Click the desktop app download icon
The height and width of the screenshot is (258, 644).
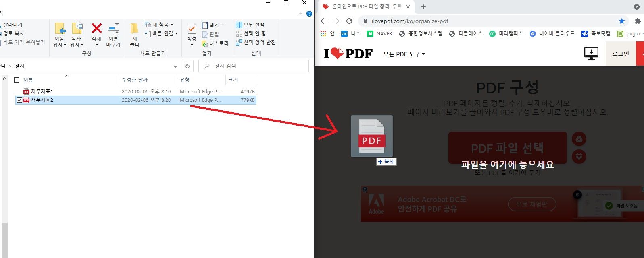[x=591, y=53]
